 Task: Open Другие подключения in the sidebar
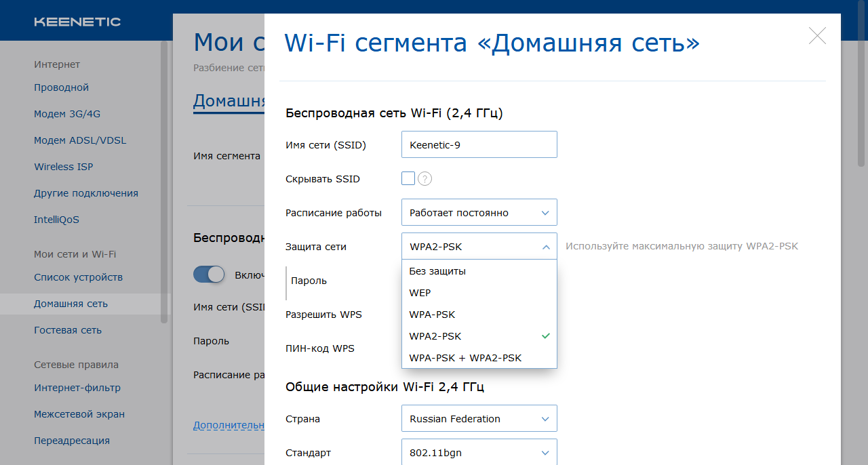pyautogui.click(x=86, y=193)
